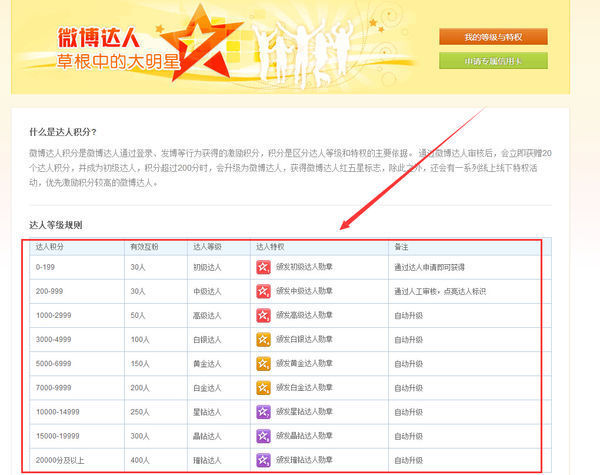600x475 pixels.
Task: Click the 晶钻达人 purple medal icon
Action: tap(263, 436)
